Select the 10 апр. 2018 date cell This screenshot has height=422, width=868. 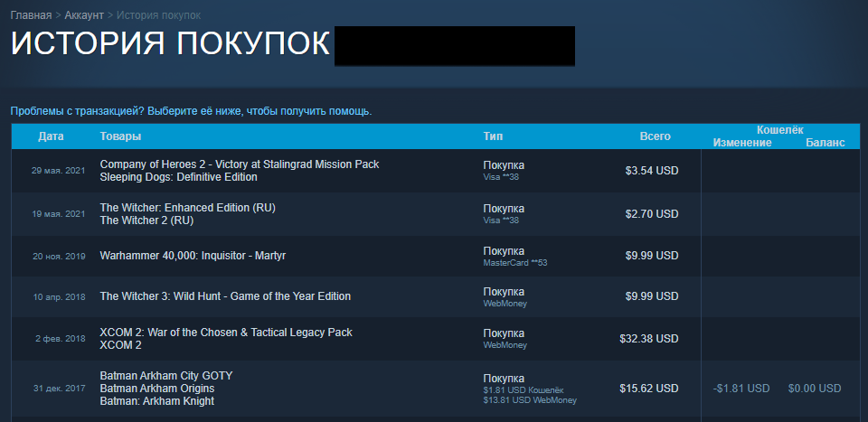pyautogui.click(x=60, y=297)
